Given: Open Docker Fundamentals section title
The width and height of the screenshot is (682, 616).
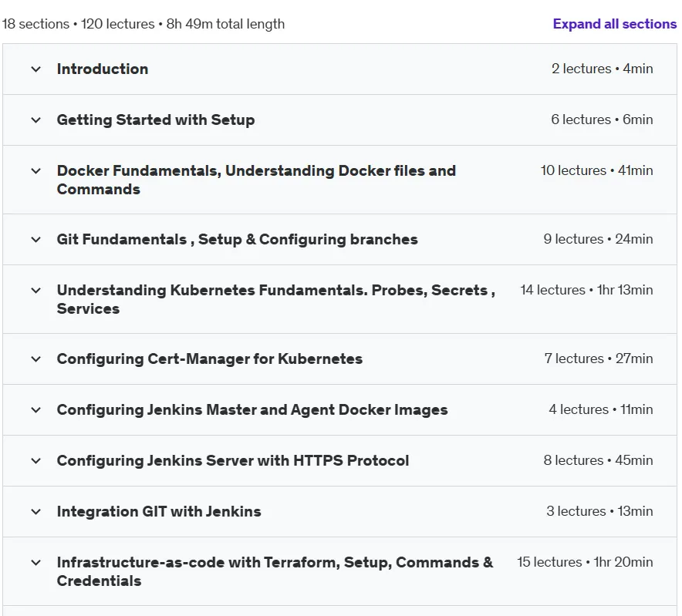Looking at the screenshot, I should 256,180.
